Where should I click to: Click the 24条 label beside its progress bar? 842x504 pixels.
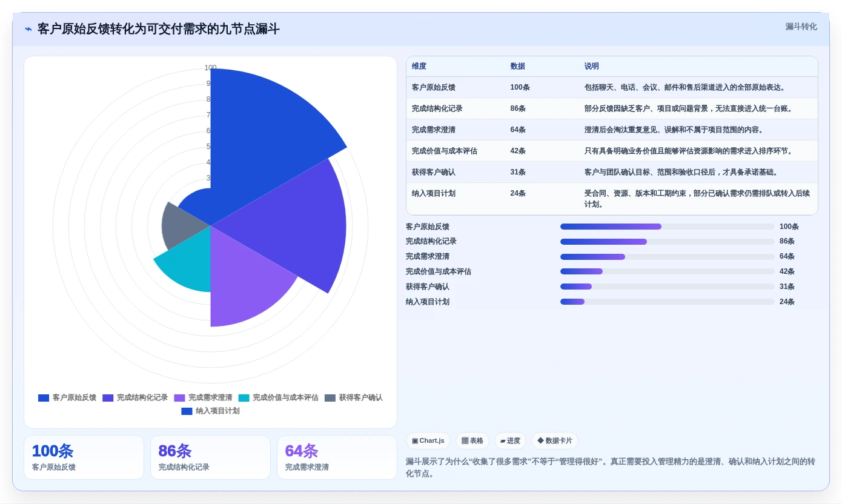787,302
